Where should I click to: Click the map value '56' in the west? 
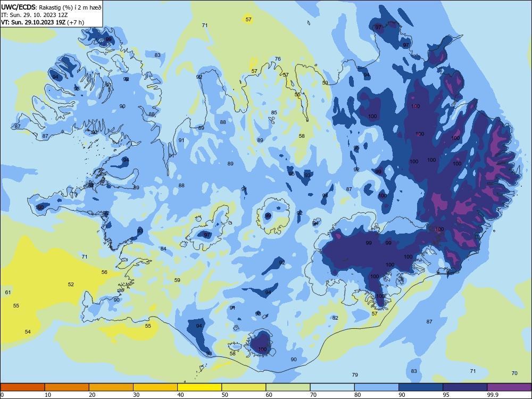[x=104, y=272]
